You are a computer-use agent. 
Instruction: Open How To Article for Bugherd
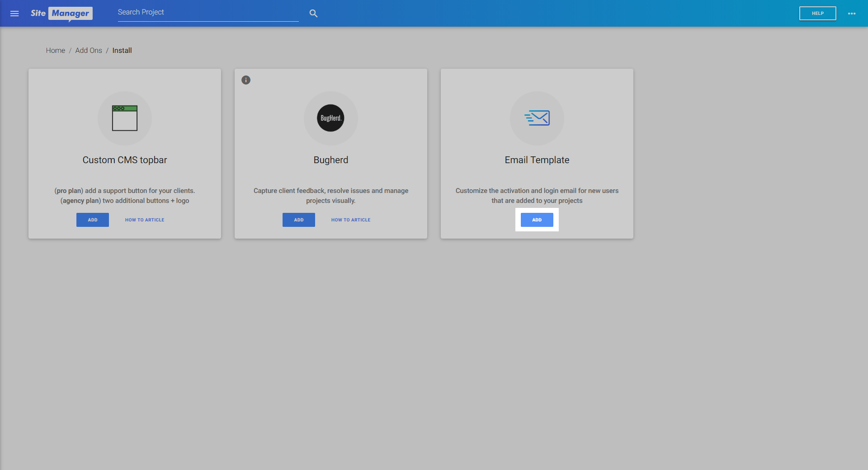coord(351,220)
